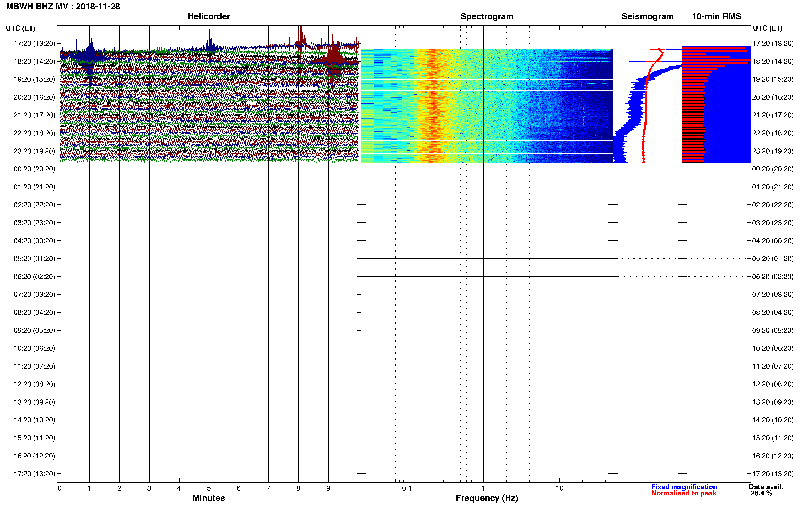812x508 pixels.
Task: Click the UTC (LT) header beside 10-min RMS
Action: tap(767, 28)
